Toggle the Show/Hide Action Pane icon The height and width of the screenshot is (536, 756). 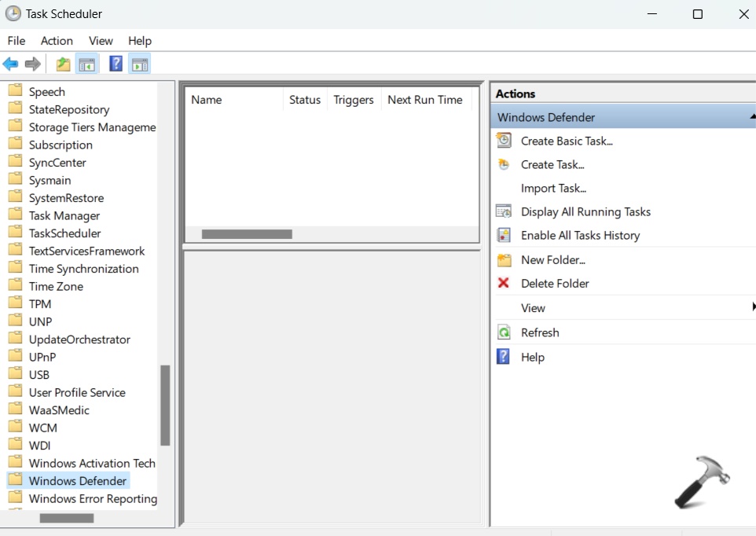pyautogui.click(x=140, y=64)
